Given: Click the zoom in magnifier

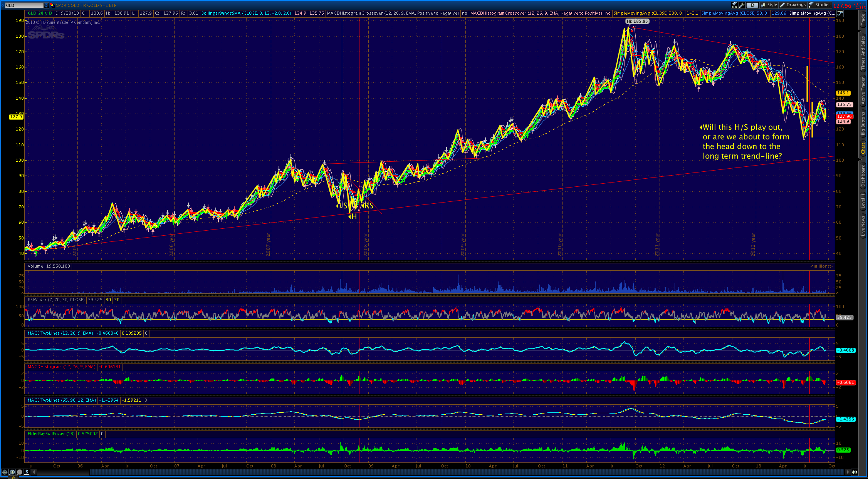Looking at the screenshot, I should [12, 472].
